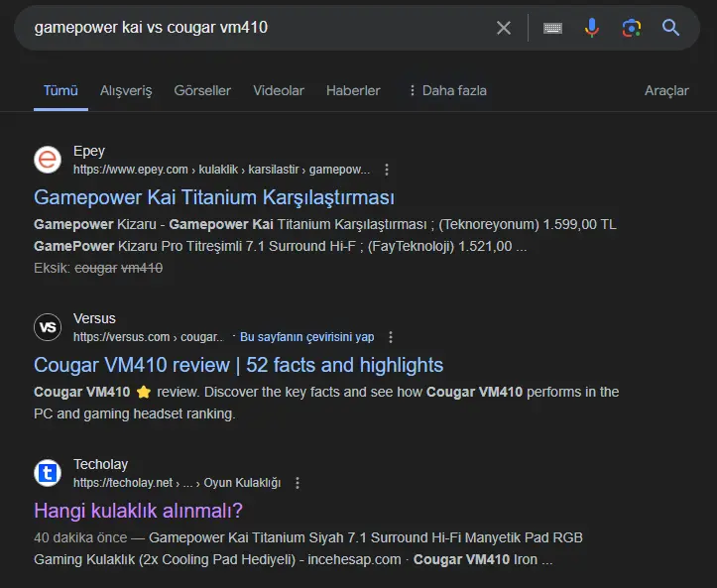Viewport: 717px width, 588px height.
Task: Click the techolay.net breadcrumb URL
Action: coord(177,483)
